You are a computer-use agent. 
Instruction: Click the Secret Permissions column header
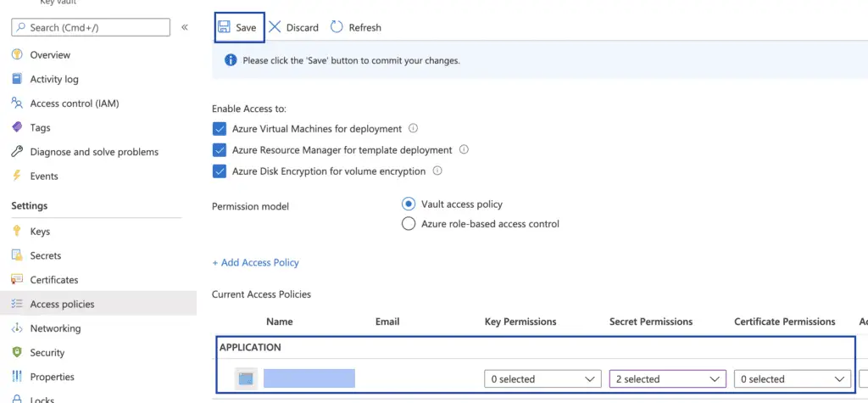click(x=651, y=322)
